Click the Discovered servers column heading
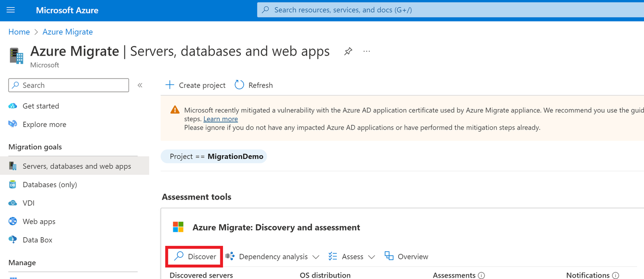The image size is (644, 279). tap(201, 275)
